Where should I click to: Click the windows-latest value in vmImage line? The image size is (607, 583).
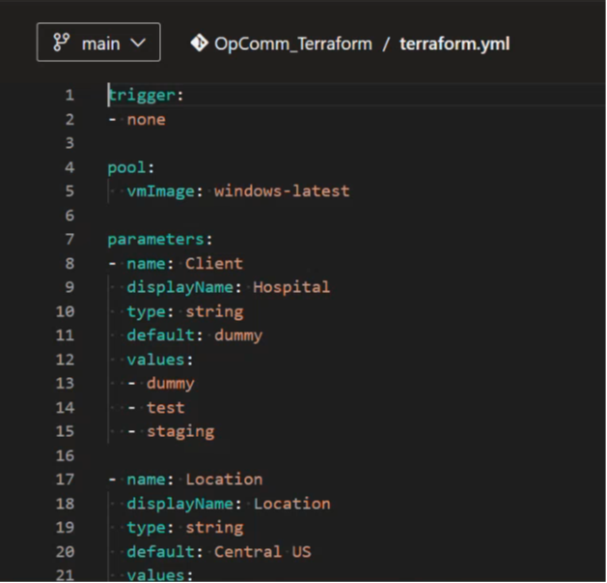(281, 191)
